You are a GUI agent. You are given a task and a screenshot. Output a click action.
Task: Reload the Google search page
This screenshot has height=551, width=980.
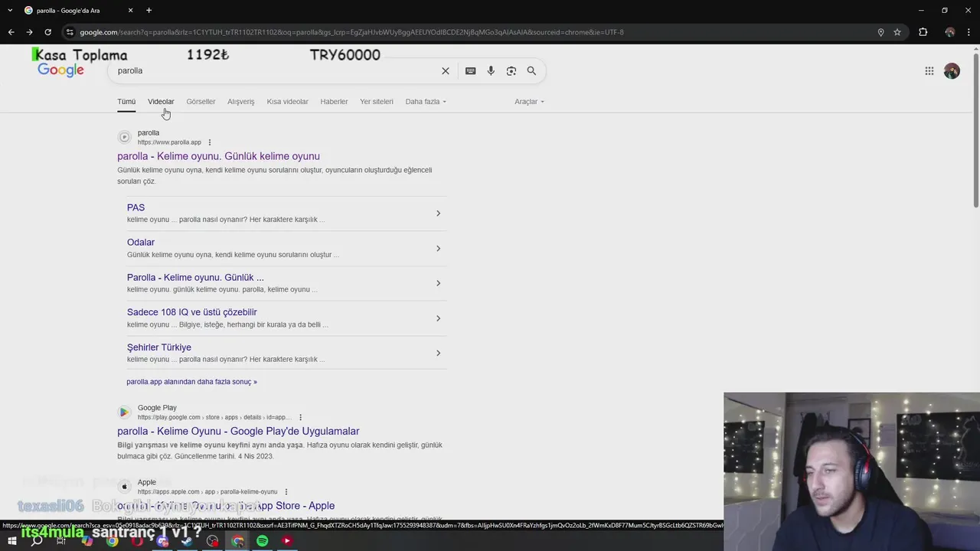coord(47,32)
